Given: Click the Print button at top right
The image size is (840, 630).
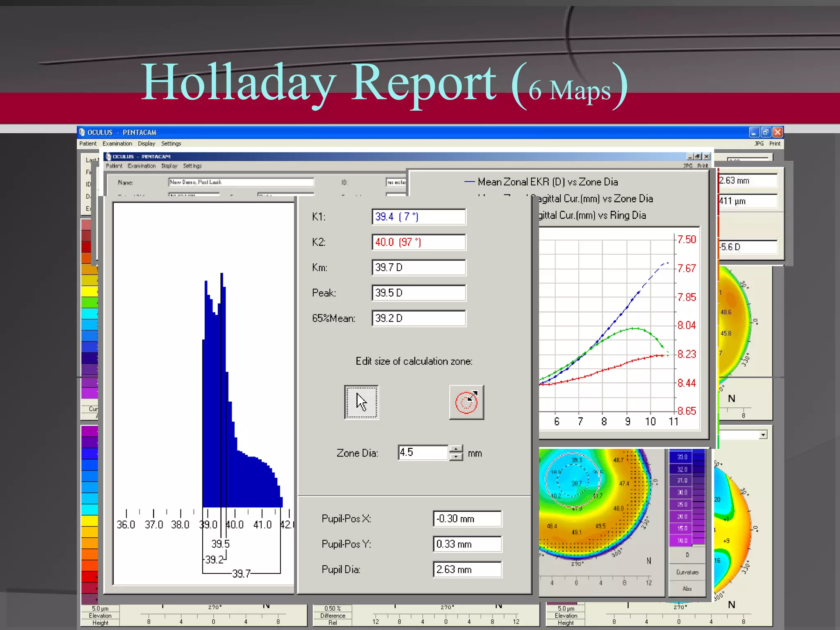Looking at the screenshot, I should [775, 144].
